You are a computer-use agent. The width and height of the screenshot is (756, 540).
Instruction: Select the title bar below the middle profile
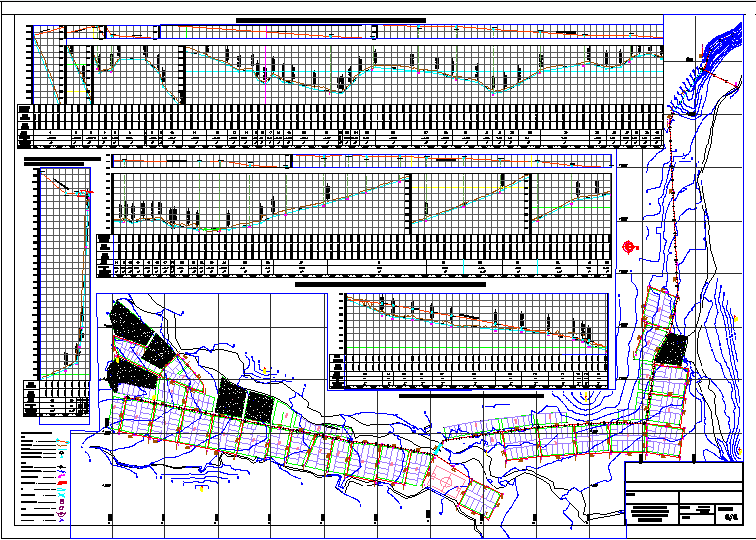pos(390,284)
